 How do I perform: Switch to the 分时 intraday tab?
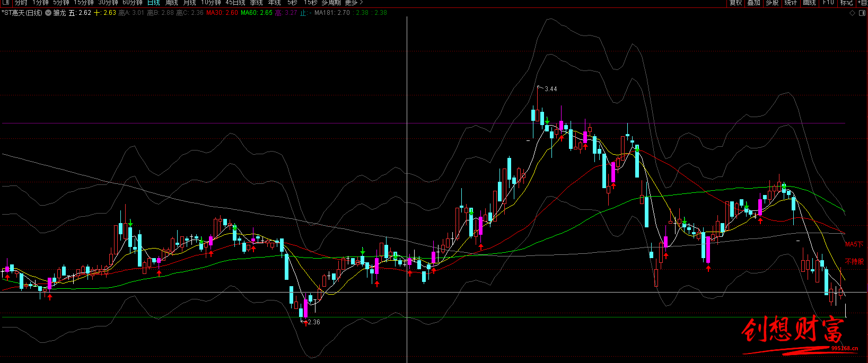point(21,3)
